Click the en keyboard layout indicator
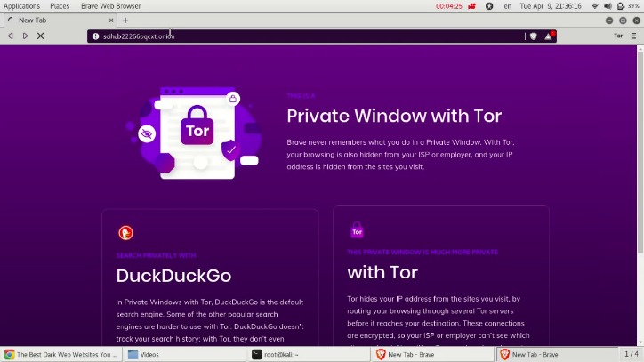 click(x=508, y=6)
